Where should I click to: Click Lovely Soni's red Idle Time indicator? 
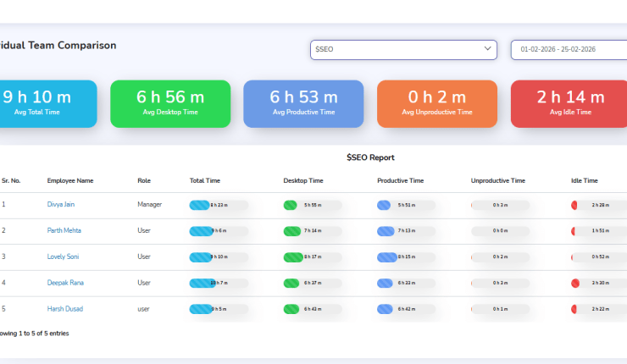[x=576, y=256]
